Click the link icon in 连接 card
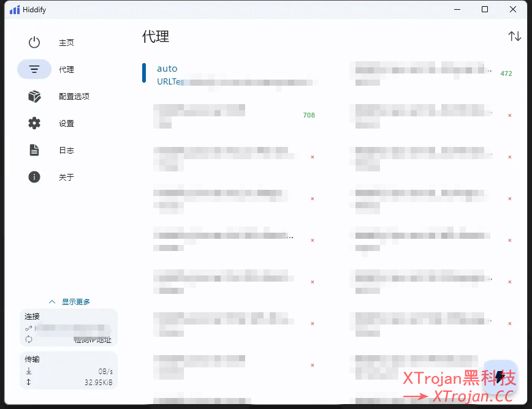This screenshot has height=409, width=532. pyautogui.click(x=28, y=328)
